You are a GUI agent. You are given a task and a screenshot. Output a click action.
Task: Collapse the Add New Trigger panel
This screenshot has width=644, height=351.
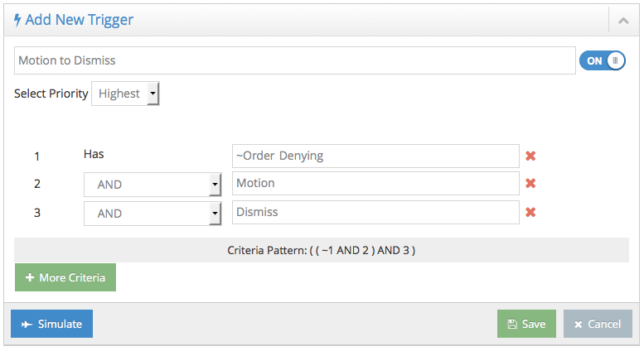623,20
